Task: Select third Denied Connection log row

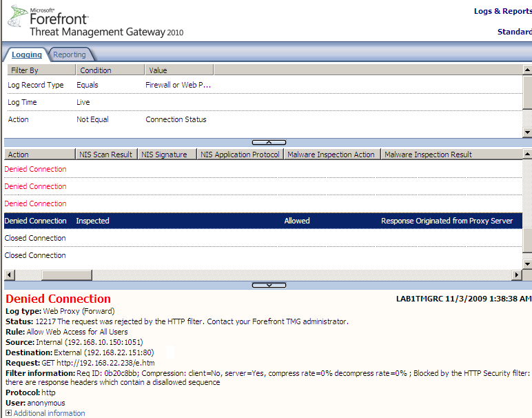Action: 263,203
